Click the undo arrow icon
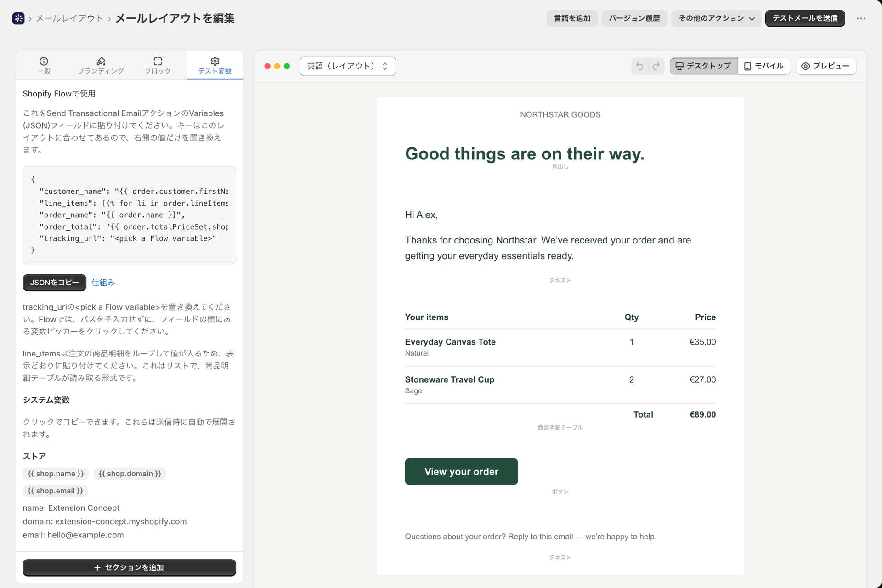 tap(639, 66)
